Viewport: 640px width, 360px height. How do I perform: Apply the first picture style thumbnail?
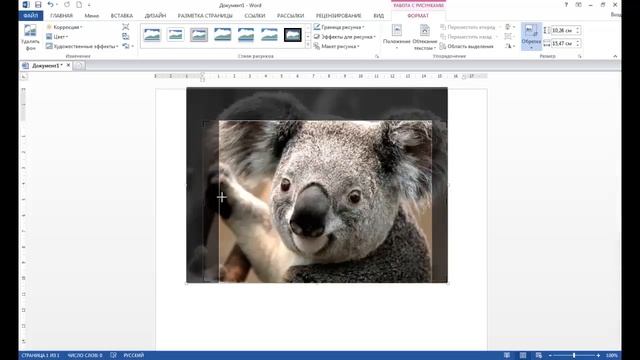coord(152,35)
